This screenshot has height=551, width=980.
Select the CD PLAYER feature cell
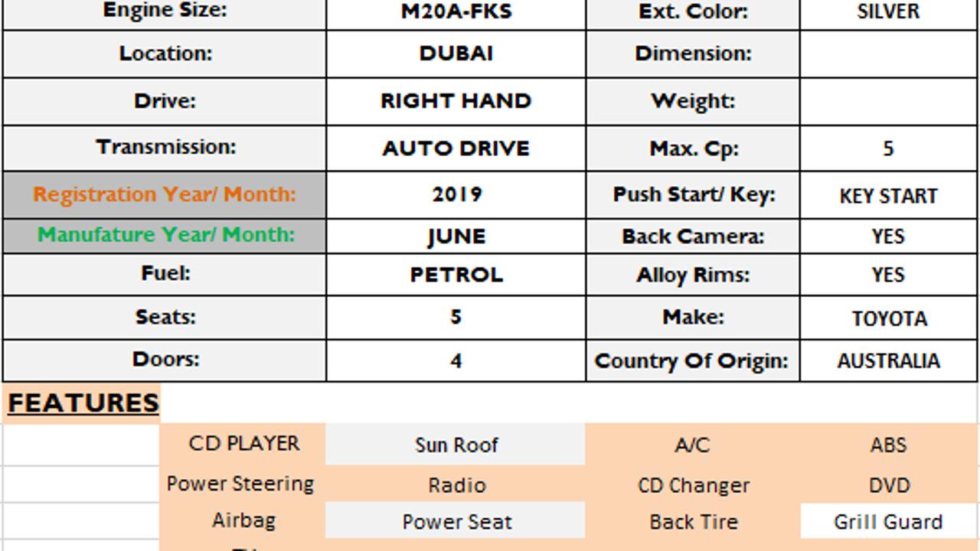click(243, 444)
